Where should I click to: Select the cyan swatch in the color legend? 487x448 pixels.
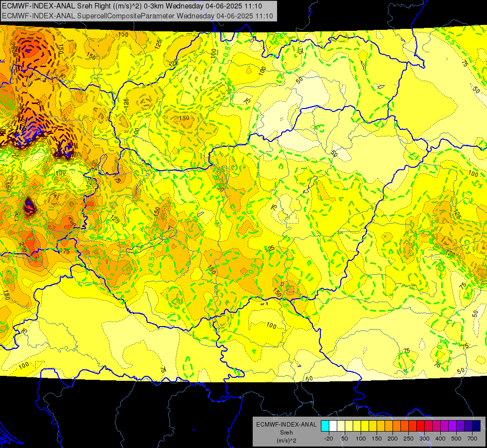point(325,426)
